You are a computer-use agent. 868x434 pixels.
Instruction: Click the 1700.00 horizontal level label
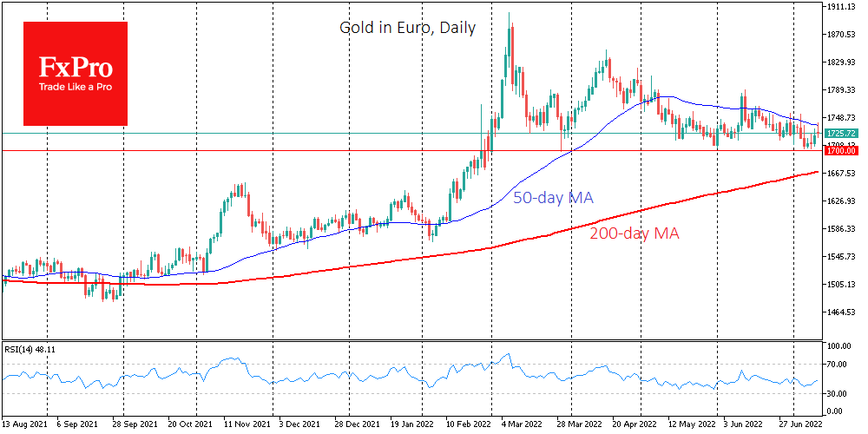click(x=841, y=151)
